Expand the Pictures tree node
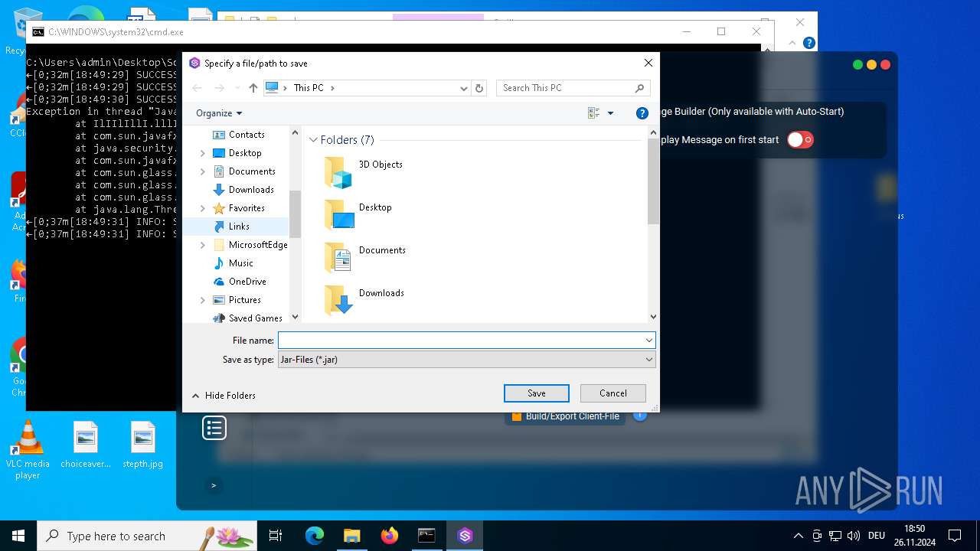 (x=202, y=300)
